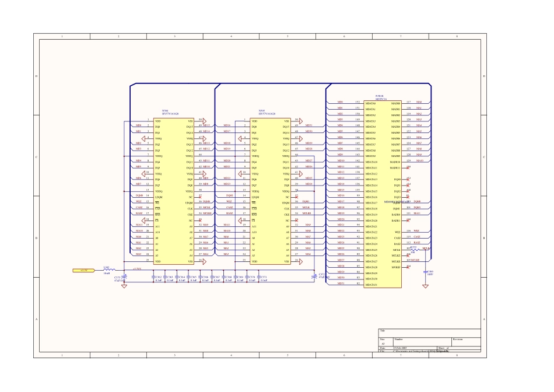Click the ground symbol below capacitor C573
Screen dimensions: 554x392
[x=124, y=286]
